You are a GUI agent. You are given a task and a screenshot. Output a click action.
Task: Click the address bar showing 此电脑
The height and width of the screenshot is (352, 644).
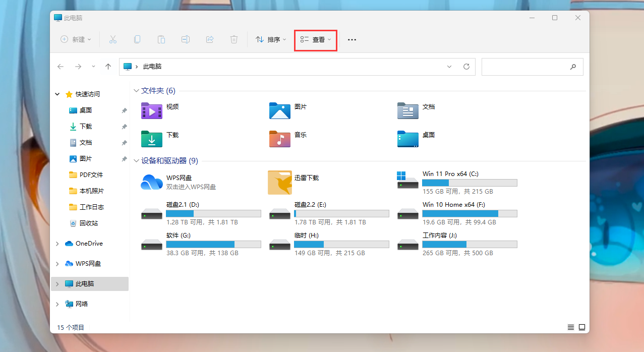[x=297, y=67]
